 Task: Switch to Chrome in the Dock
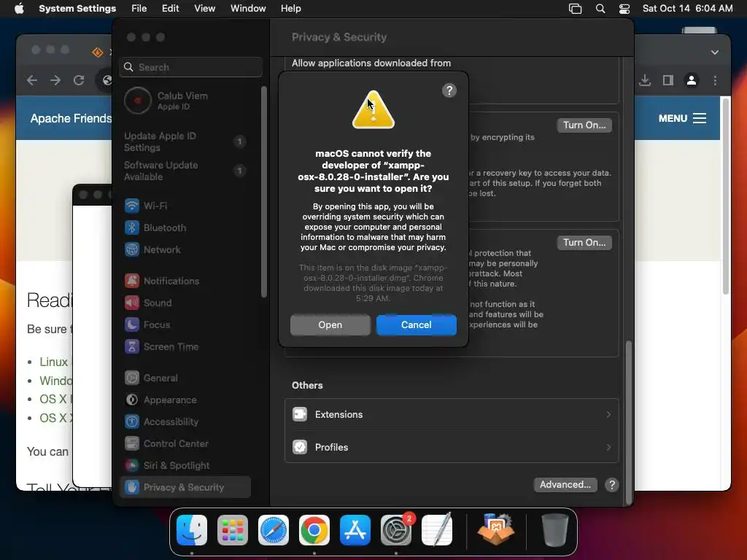(314, 530)
